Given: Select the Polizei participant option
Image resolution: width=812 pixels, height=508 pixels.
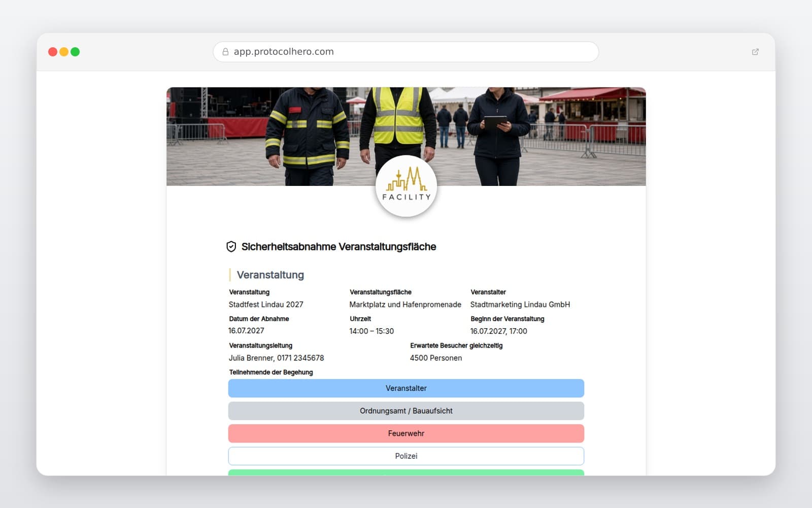Looking at the screenshot, I should click(406, 456).
